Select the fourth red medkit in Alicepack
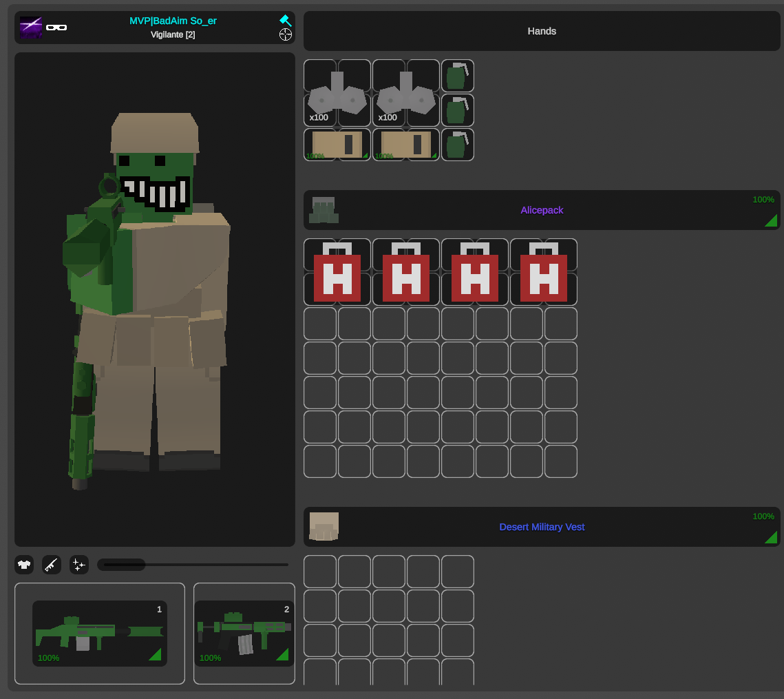 [544, 273]
